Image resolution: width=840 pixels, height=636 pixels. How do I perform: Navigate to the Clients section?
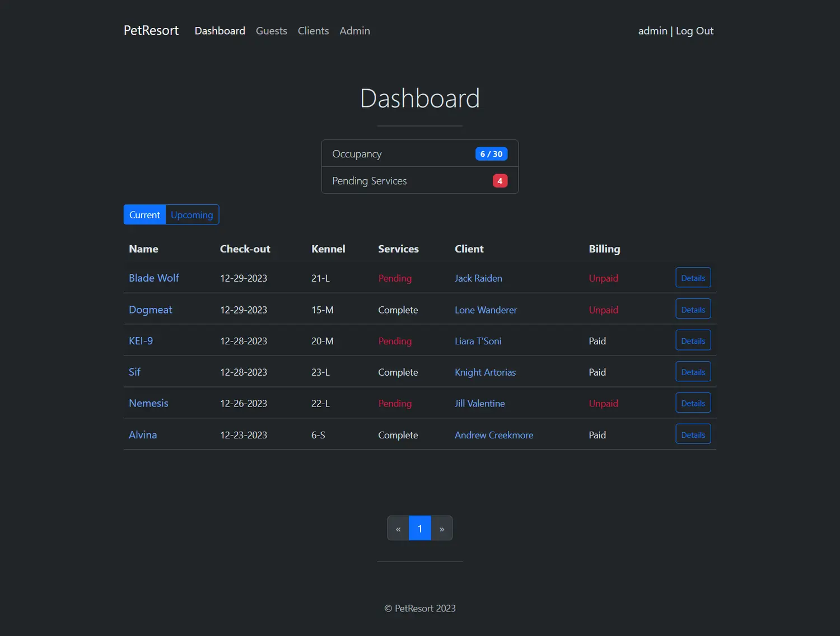(x=313, y=31)
